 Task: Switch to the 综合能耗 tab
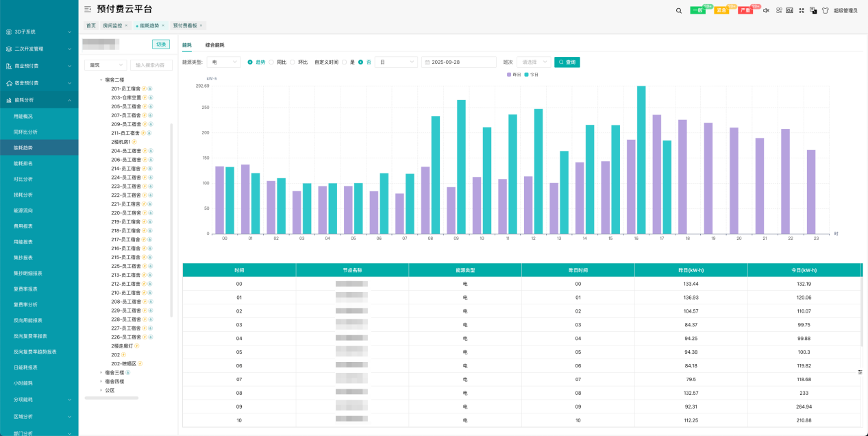click(x=214, y=45)
